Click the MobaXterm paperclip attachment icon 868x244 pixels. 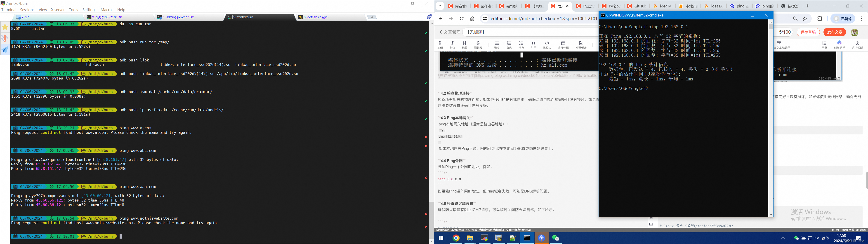429,17
